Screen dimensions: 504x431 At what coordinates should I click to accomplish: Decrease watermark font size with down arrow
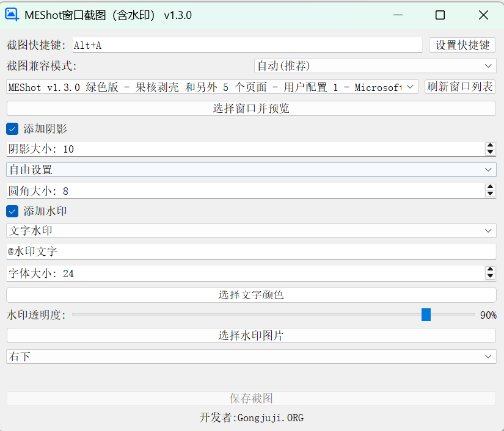click(x=491, y=276)
